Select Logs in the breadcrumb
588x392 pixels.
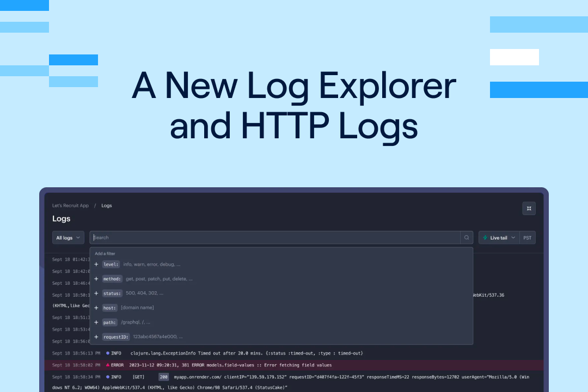pyautogui.click(x=107, y=205)
